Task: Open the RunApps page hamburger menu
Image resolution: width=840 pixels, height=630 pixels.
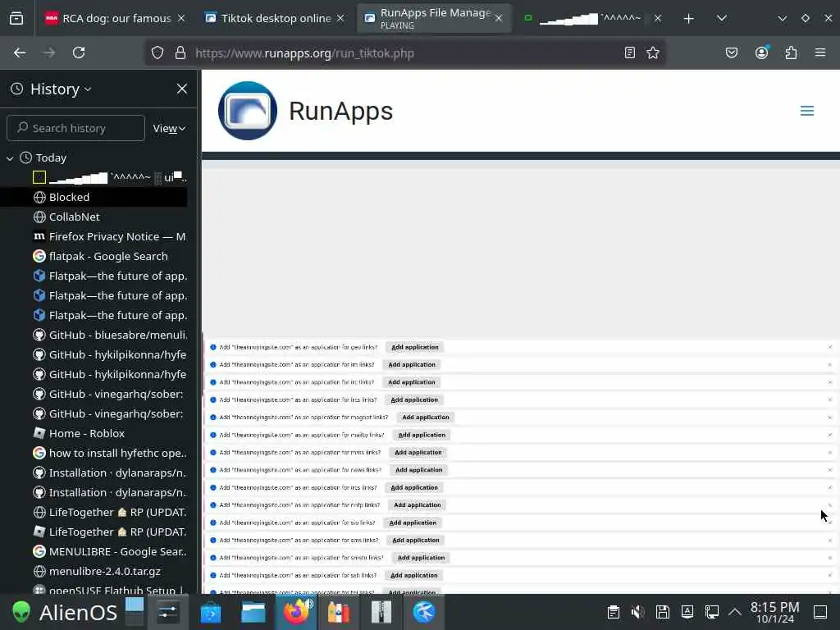Action: click(x=807, y=111)
